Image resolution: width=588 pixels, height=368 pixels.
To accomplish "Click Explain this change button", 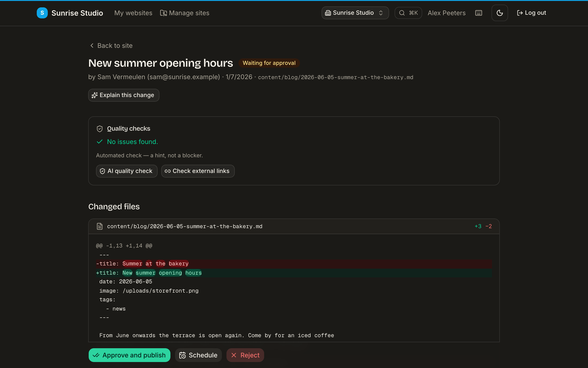I will click(124, 95).
